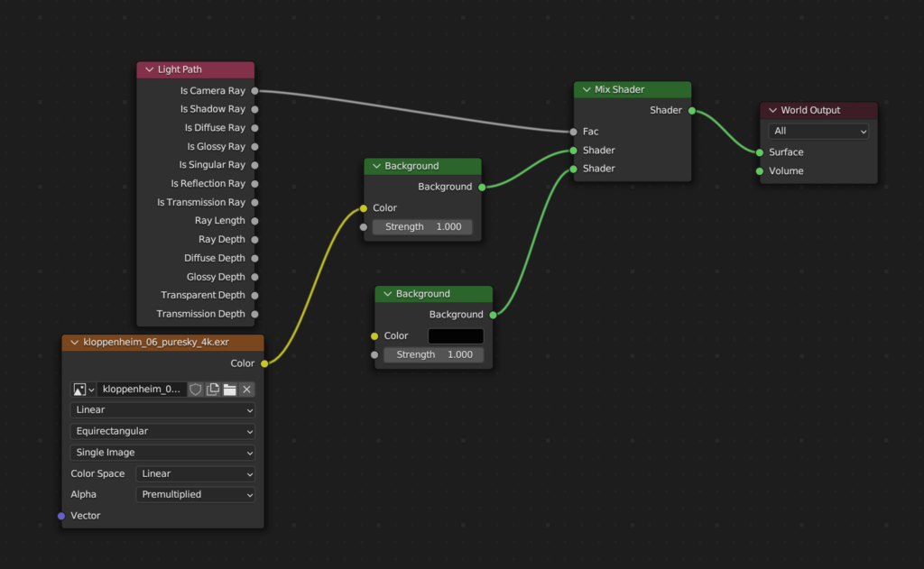Click the Is Camera Ray output socket
Screen dimensions: 924x569
[255, 90]
